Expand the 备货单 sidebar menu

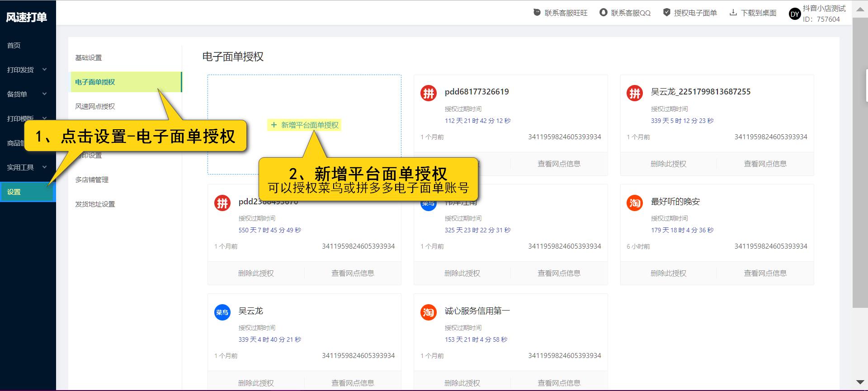tap(27, 94)
